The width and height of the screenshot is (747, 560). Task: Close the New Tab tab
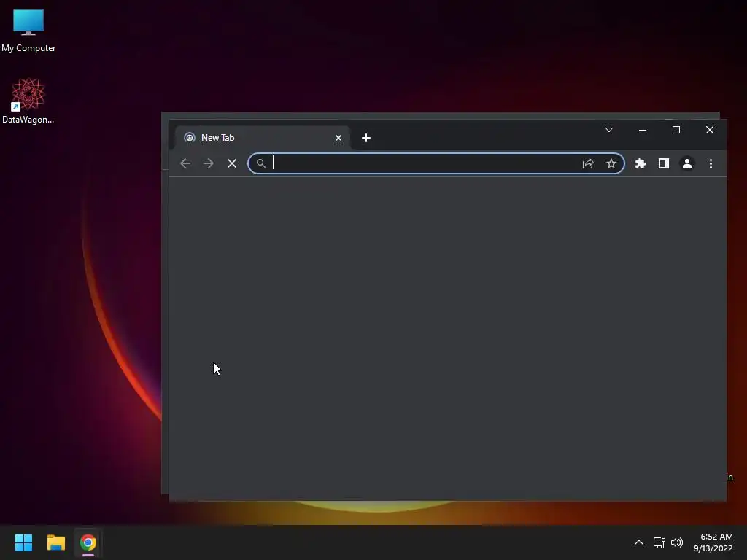click(x=338, y=138)
